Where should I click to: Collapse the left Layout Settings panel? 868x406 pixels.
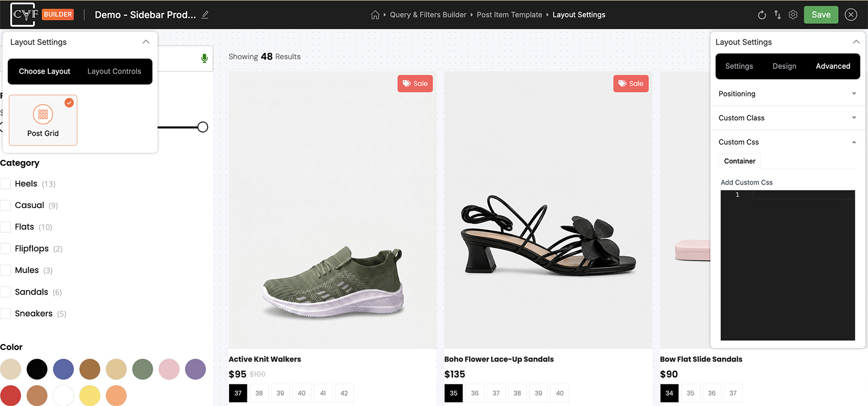coord(146,42)
